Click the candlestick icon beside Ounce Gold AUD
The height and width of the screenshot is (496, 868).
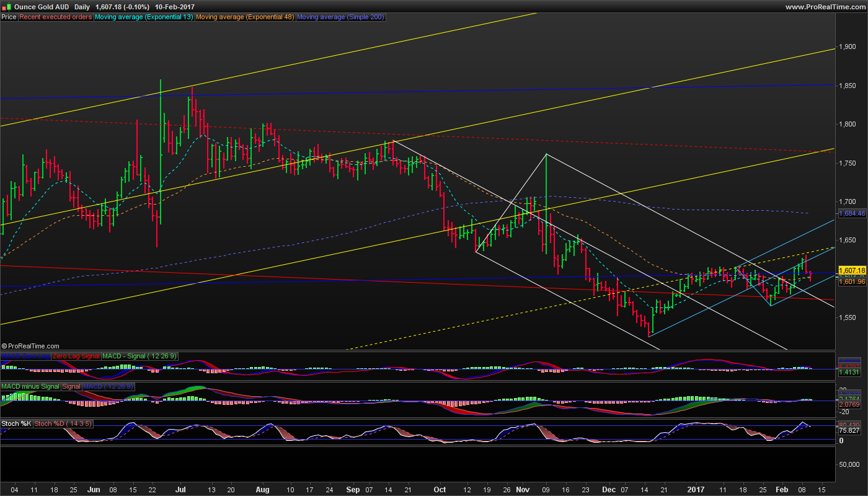pos(7,6)
